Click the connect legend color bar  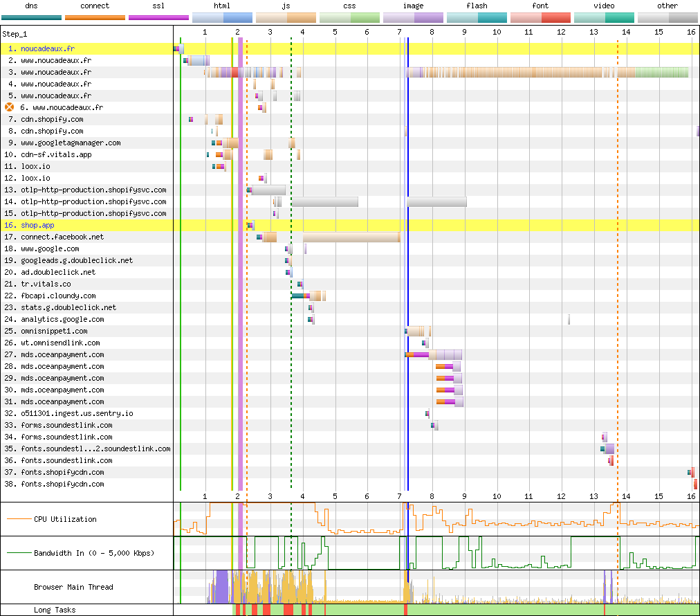95,18
